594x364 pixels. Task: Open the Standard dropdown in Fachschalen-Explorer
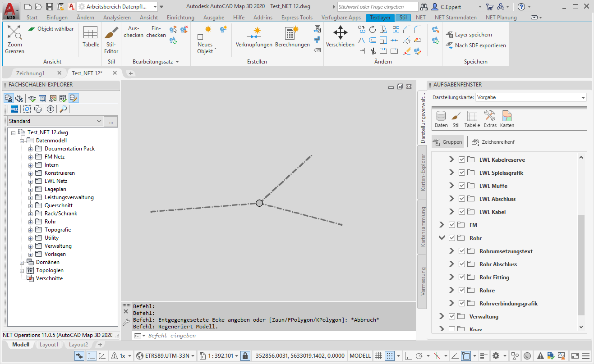pos(55,121)
